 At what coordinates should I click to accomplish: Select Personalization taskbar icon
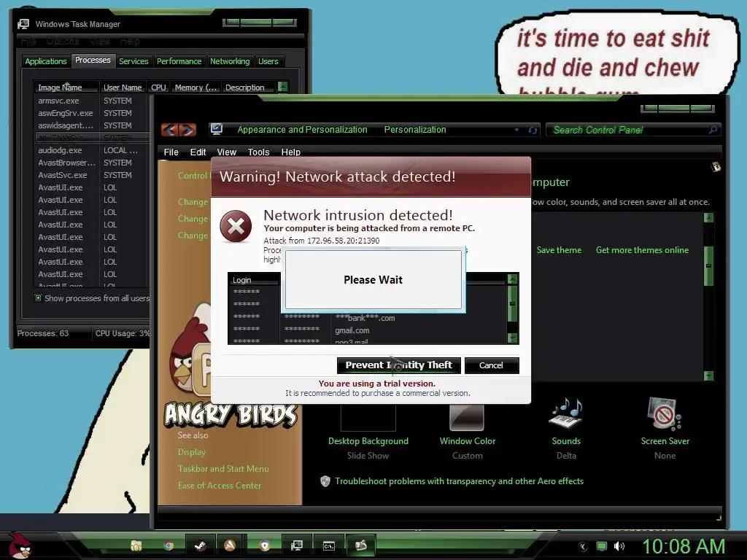pos(360,545)
